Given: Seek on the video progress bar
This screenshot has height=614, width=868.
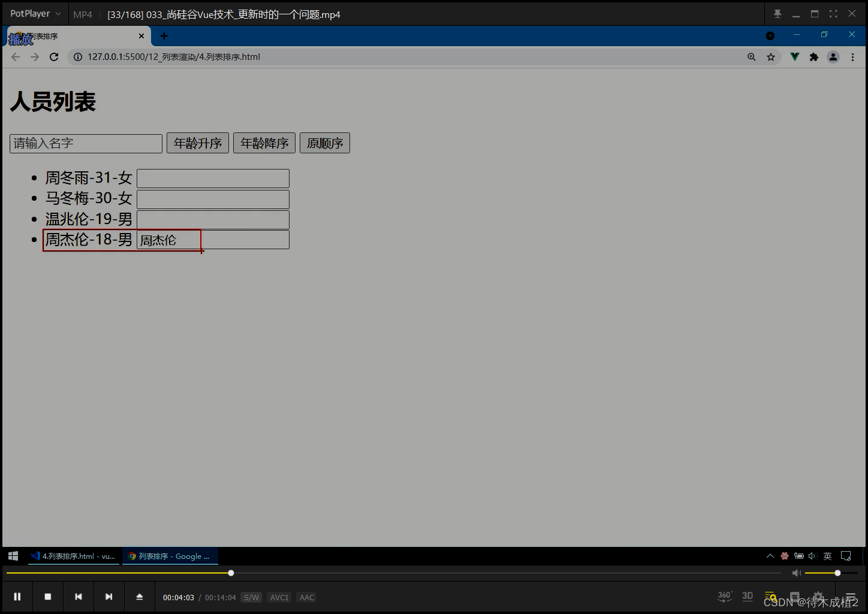Looking at the screenshot, I should tap(393, 573).
